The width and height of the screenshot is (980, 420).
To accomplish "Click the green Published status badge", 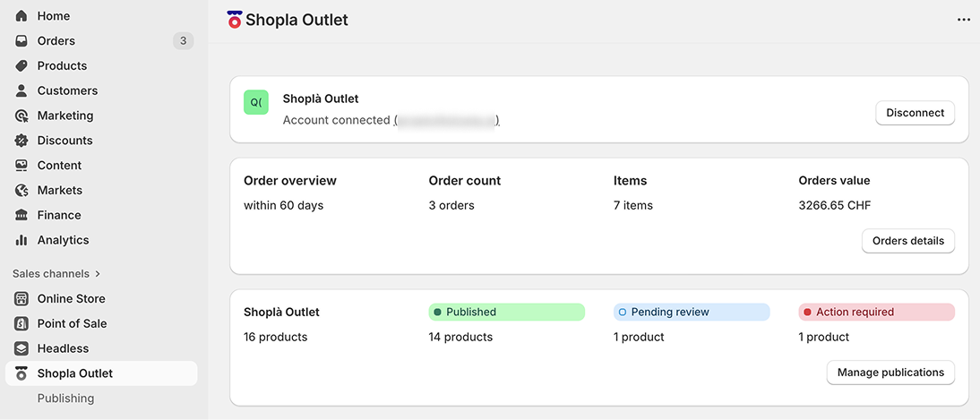I will click(x=506, y=312).
